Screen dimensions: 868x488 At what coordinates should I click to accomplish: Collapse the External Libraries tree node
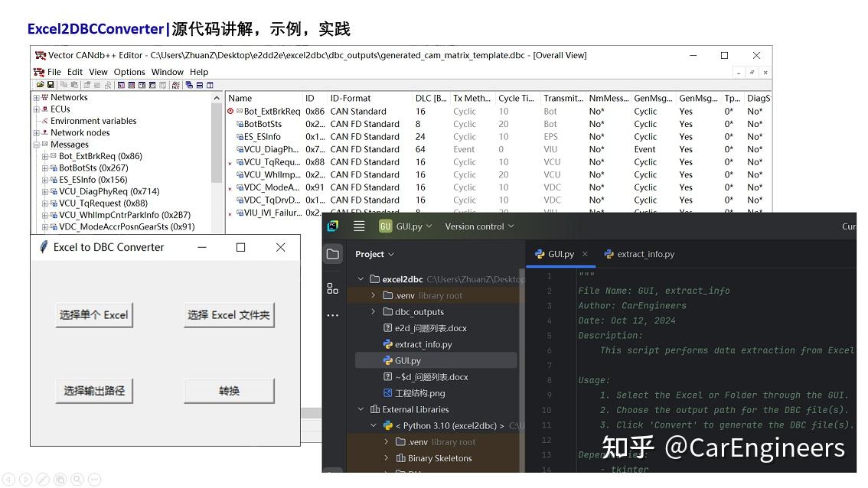pos(361,409)
